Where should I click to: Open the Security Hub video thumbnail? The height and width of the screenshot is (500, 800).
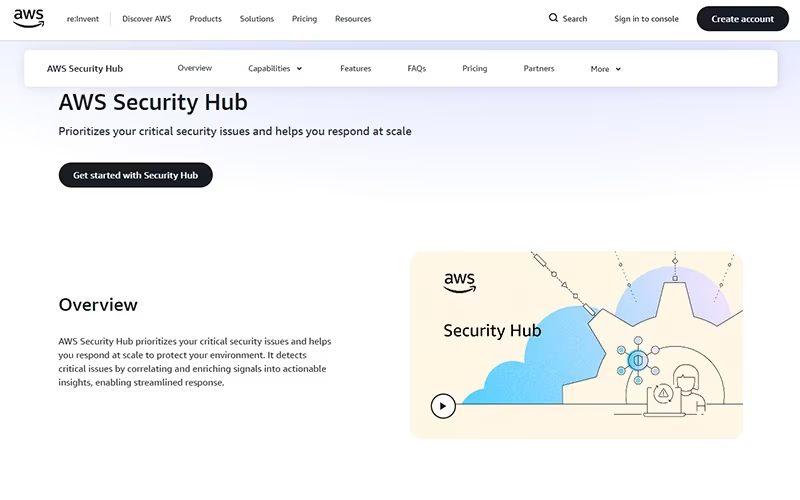point(577,345)
